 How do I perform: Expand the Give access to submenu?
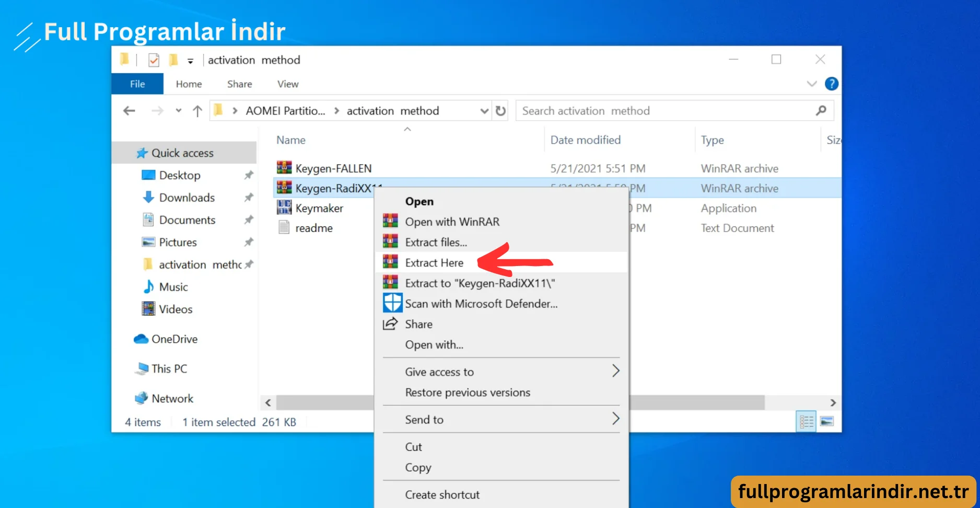click(x=616, y=371)
